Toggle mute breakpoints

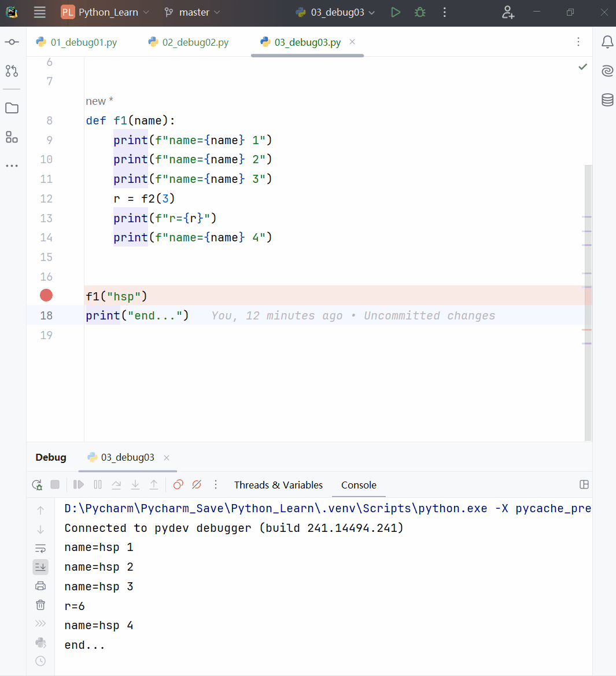(197, 484)
